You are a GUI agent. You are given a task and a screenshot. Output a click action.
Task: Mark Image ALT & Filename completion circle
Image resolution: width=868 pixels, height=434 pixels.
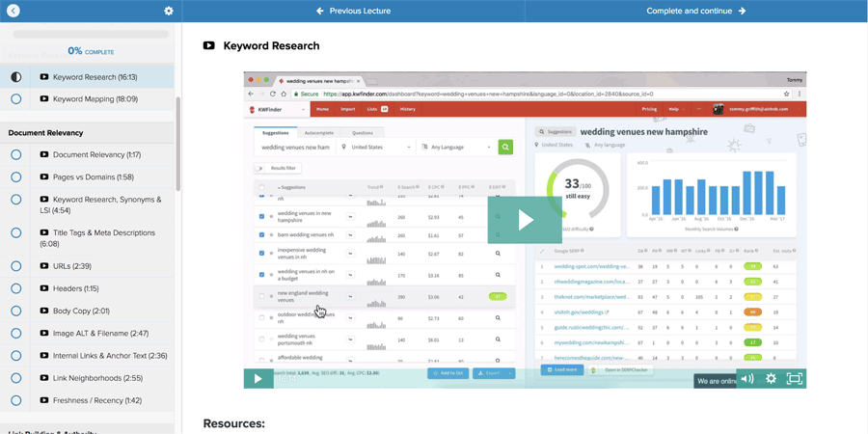pos(16,334)
